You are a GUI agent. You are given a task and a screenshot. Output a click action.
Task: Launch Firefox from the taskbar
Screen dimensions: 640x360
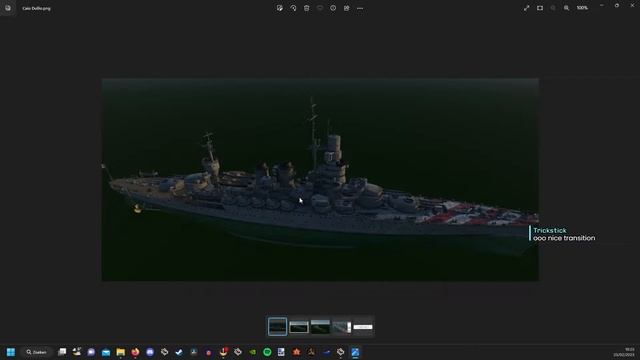(x=135, y=352)
